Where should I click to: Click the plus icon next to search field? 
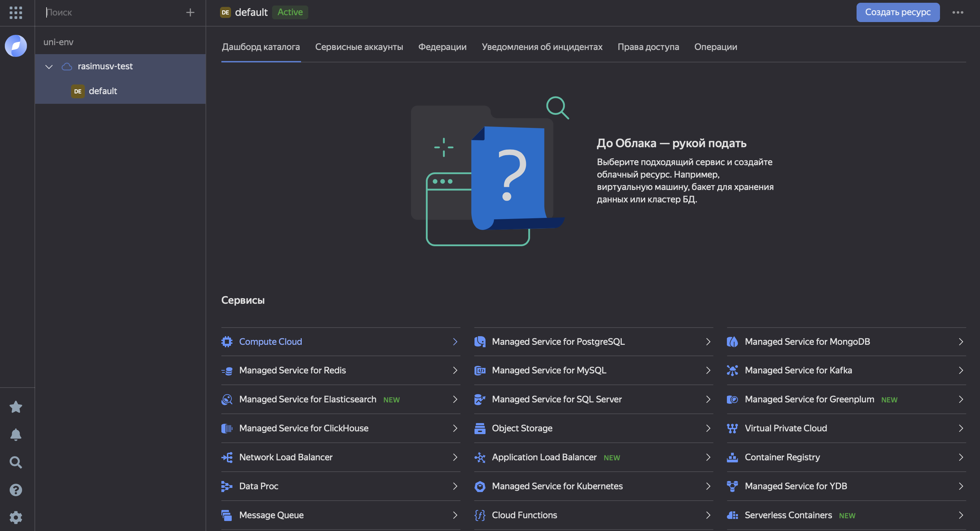[190, 12]
